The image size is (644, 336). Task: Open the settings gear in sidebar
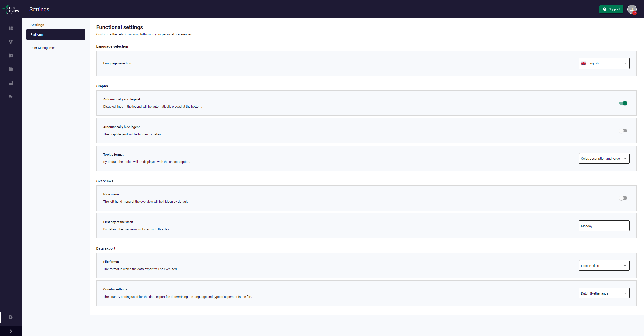coord(11,317)
